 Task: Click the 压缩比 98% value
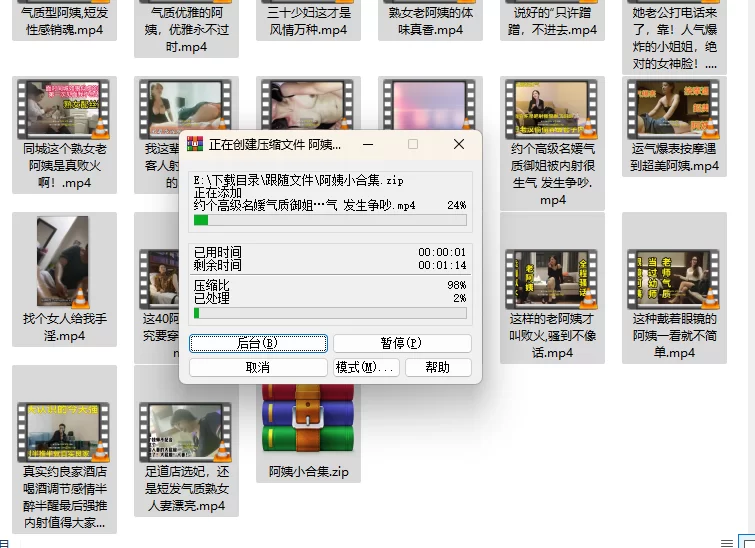click(x=456, y=285)
